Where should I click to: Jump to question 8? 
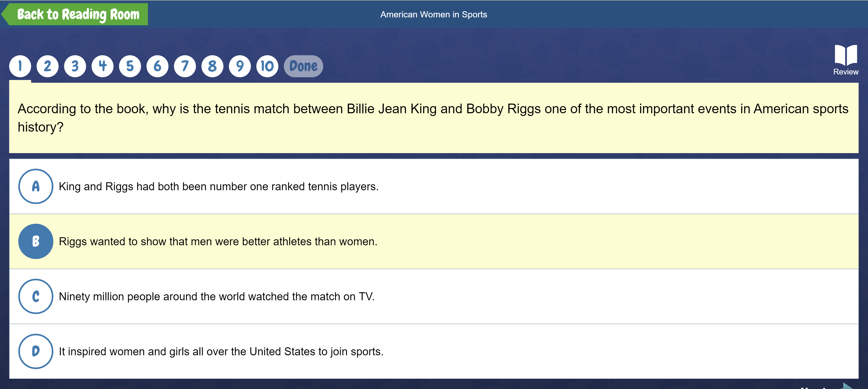coord(212,66)
